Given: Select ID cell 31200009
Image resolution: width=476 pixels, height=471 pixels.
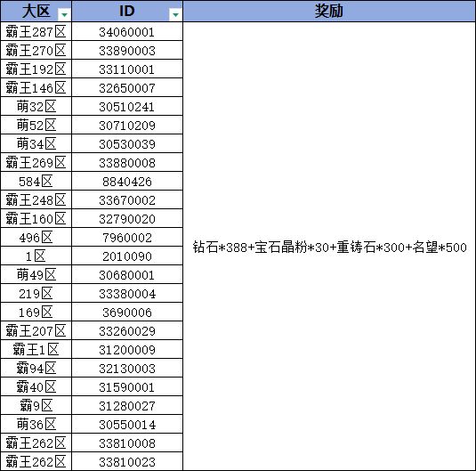Looking at the screenshot, I should (x=127, y=349).
